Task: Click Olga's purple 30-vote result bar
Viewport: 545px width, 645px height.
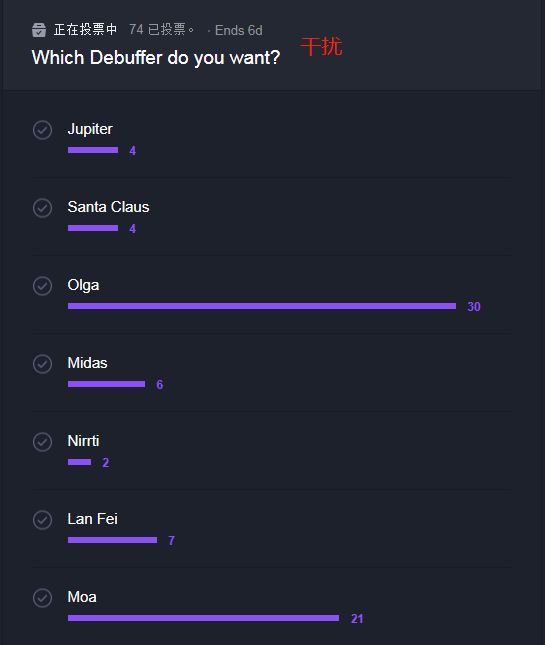Action: pyautogui.click(x=262, y=306)
